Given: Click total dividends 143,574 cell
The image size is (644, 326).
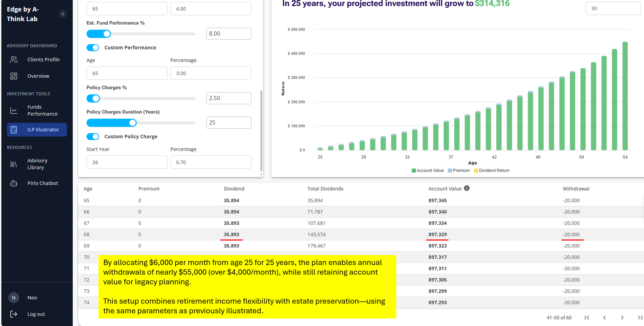Looking at the screenshot, I should click(316, 235).
